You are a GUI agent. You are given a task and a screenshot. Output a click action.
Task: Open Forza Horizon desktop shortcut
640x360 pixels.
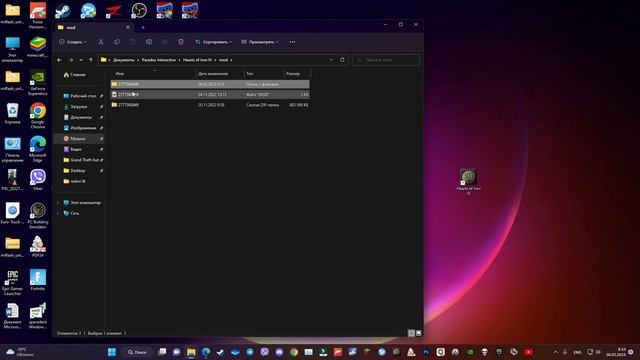(38, 16)
